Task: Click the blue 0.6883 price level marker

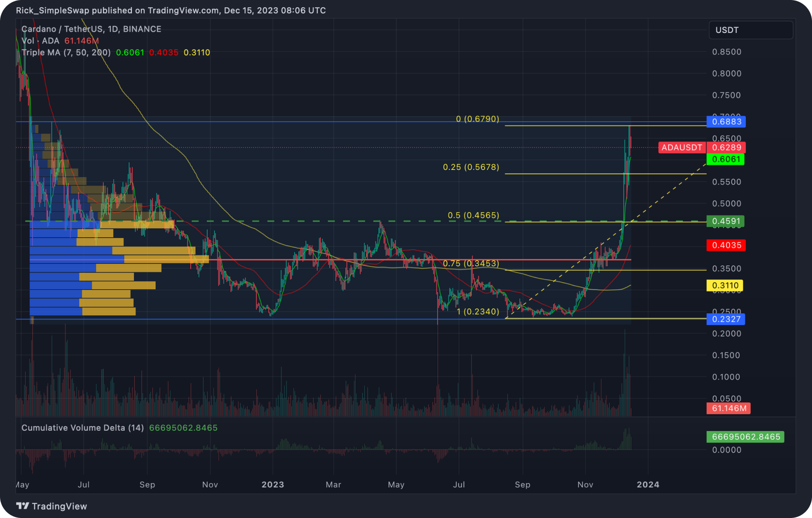Action: [x=726, y=121]
